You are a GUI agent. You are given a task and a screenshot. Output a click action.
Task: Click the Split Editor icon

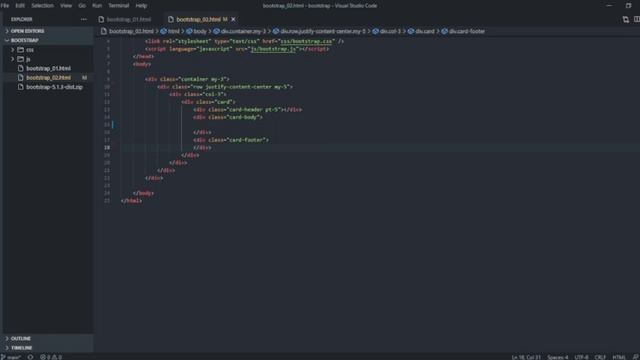click(x=637, y=19)
